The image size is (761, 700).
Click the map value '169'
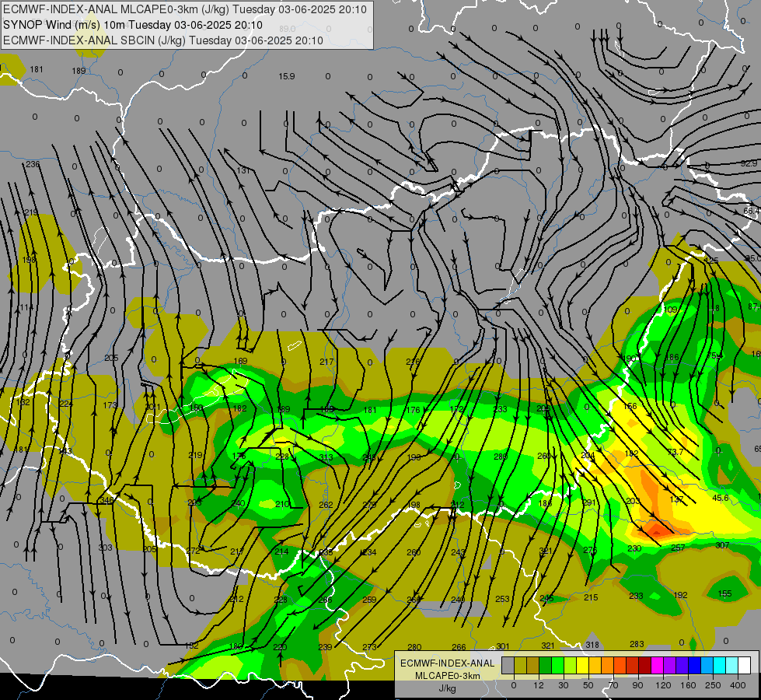(x=240, y=361)
